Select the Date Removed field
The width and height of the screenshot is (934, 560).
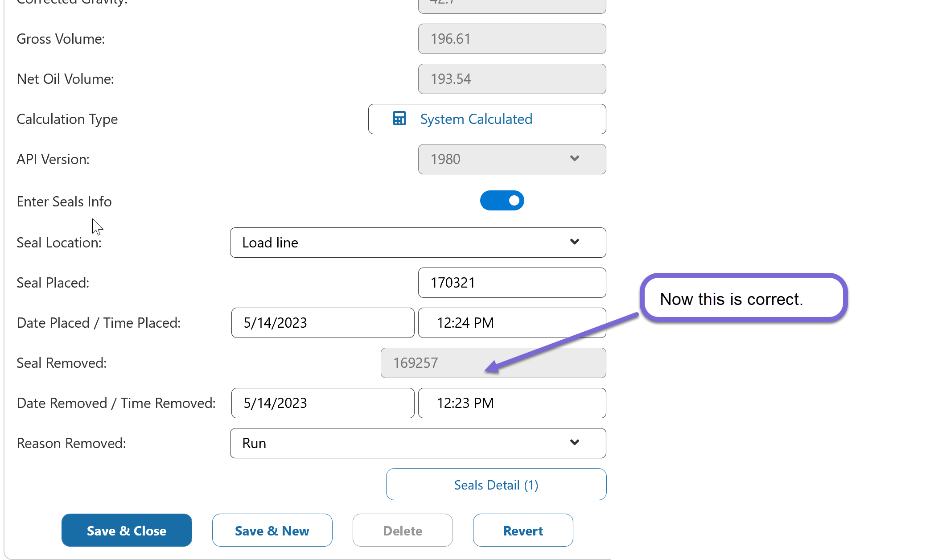(322, 403)
